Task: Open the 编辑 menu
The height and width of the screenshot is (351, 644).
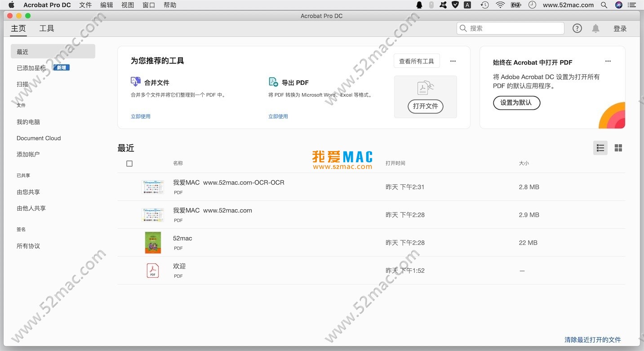Action: (x=107, y=5)
